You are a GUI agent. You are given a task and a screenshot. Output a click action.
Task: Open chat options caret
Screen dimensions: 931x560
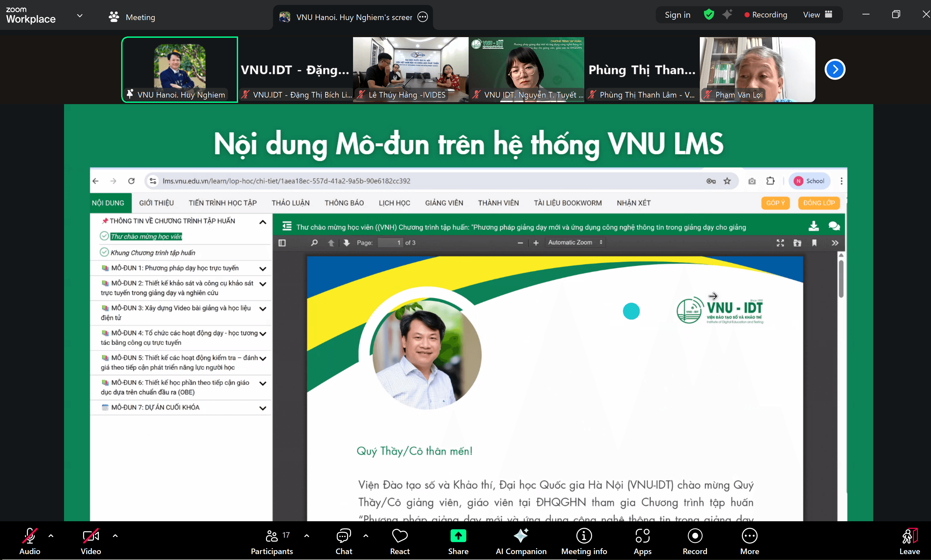pos(366,535)
